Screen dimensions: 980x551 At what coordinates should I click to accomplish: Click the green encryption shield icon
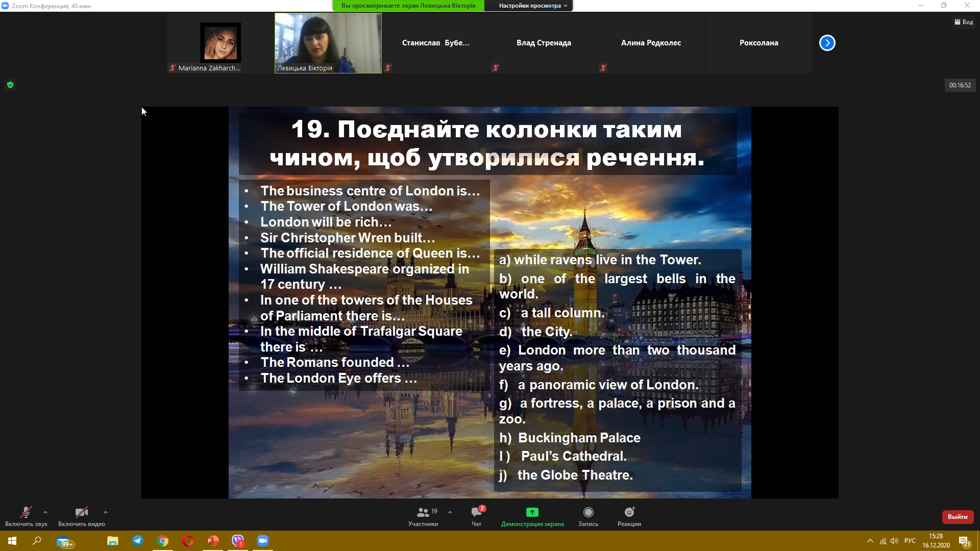coord(10,85)
